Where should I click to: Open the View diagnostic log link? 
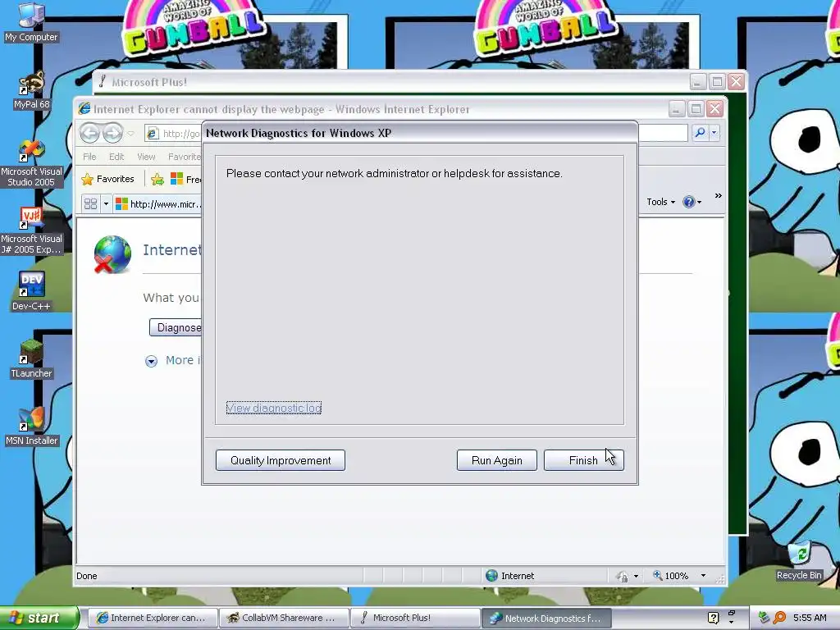(274, 408)
